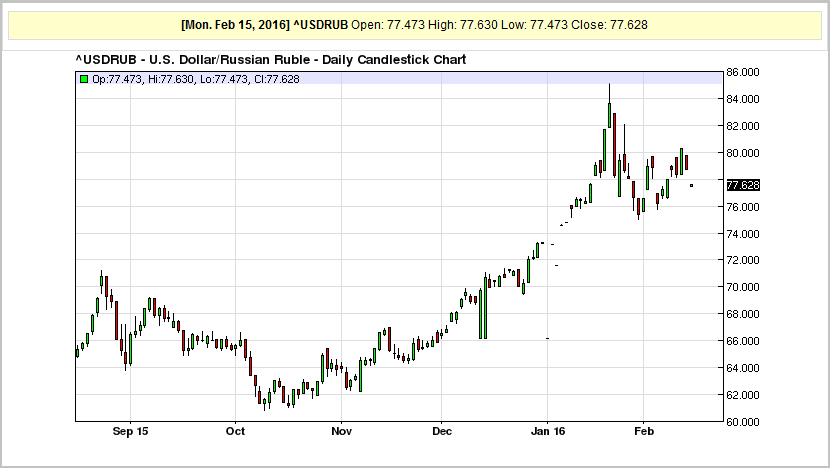Click the 'Feb' x-axis label
This screenshot has height=468, width=830.
[x=644, y=431]
